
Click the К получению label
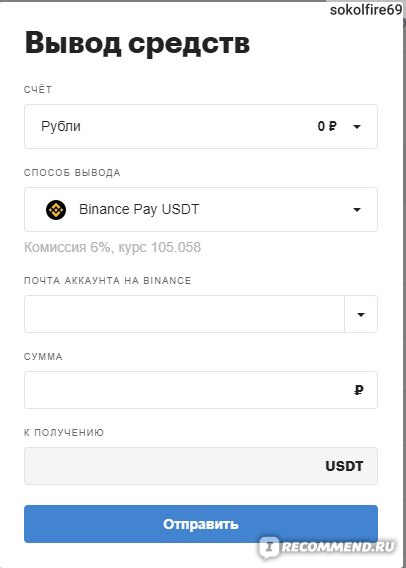pyautogui.click(x=64, y=433)
